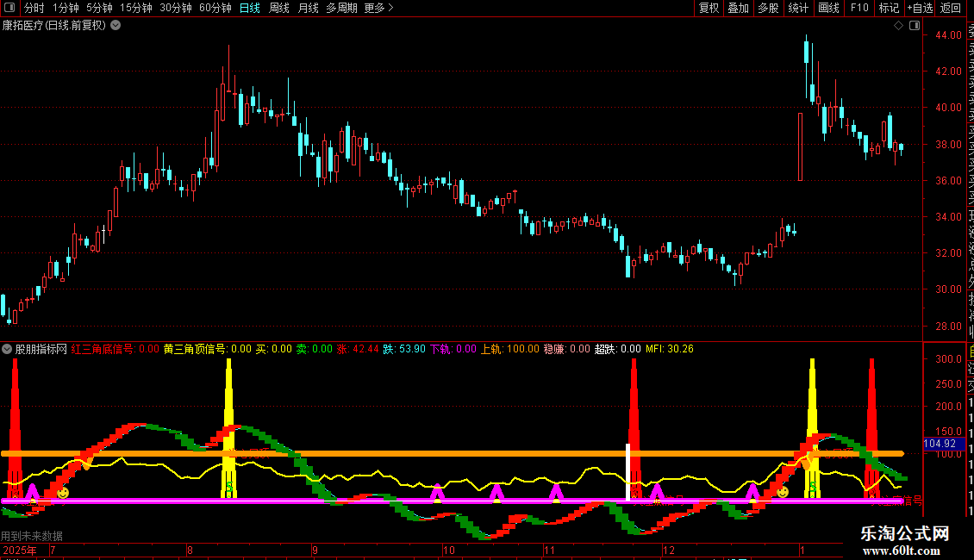Click the magenta triangle signal near October
The height and width of the screenshot is (560, 974).
pyautogui.click(x=437, y=493)
